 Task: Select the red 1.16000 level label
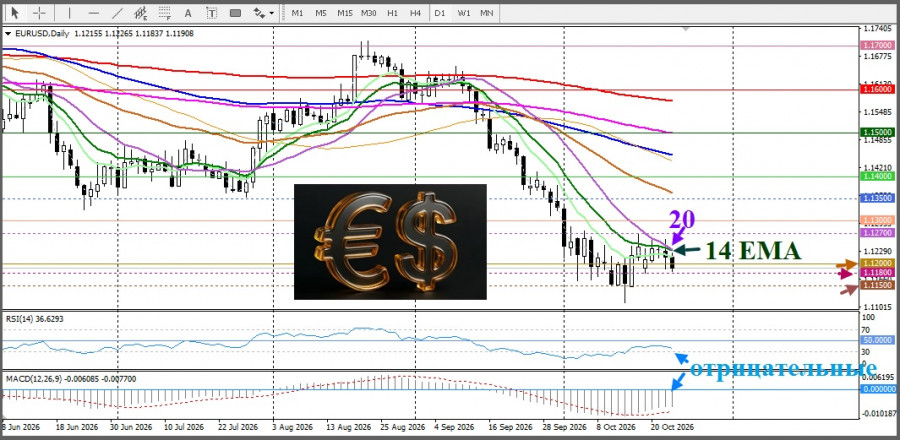876,89
